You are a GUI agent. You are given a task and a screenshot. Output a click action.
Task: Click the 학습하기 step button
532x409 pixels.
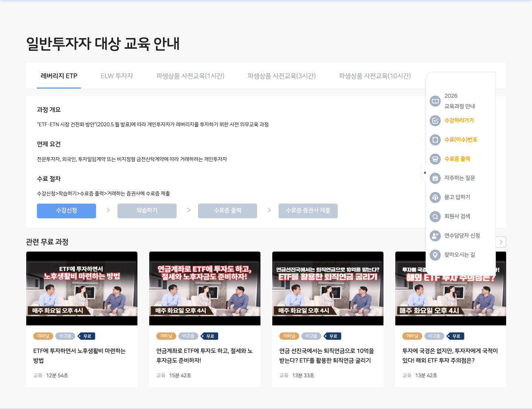pos(147,211)
